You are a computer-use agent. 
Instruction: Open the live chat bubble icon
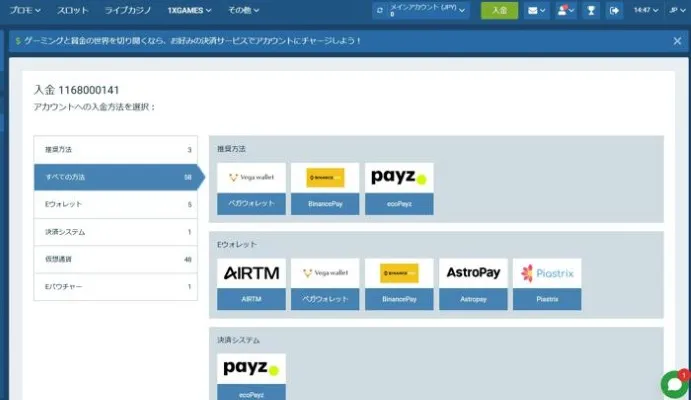pyautogui.click(x=674, y=384)
